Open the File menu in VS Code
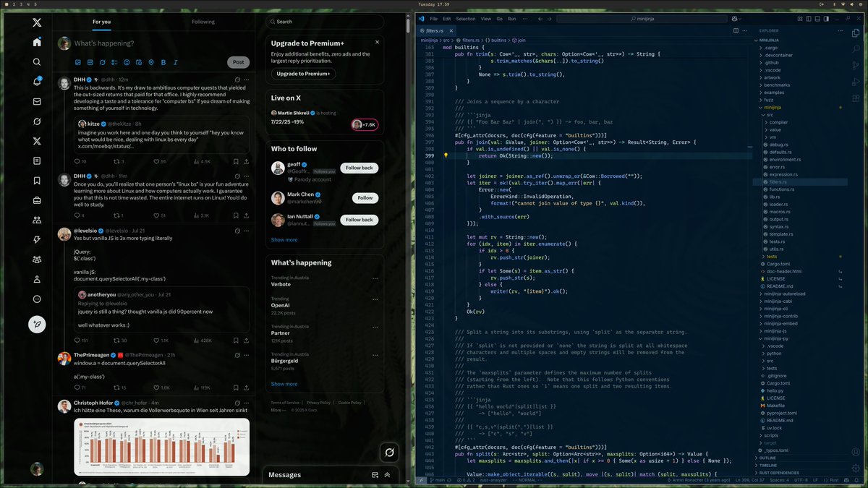Screen dimensions: 868x488 [433, 18]
